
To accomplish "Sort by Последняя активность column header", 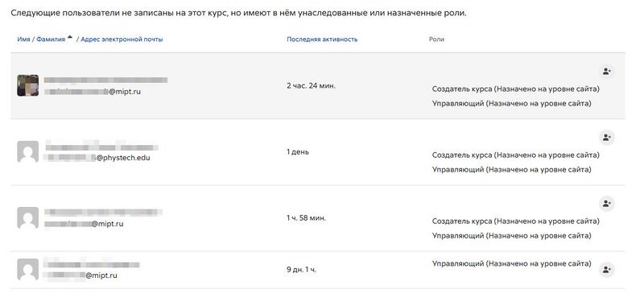I will (322, 39).
